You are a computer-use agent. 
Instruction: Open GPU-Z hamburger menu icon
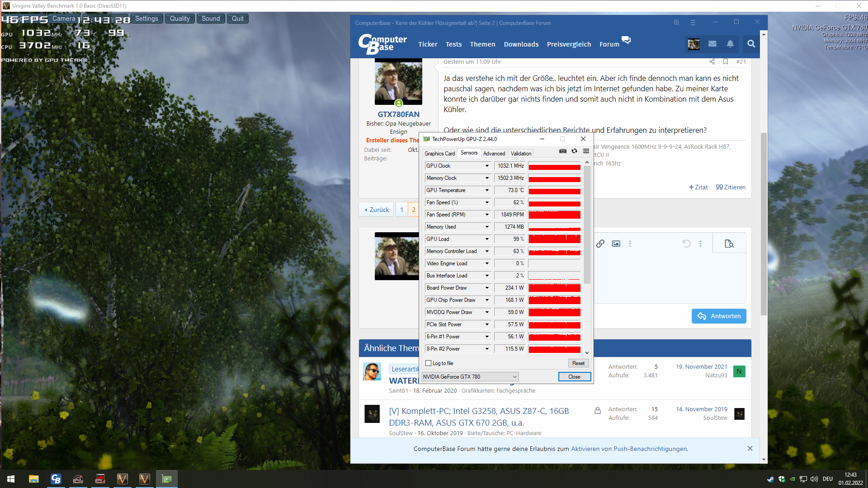click(586, 151)
